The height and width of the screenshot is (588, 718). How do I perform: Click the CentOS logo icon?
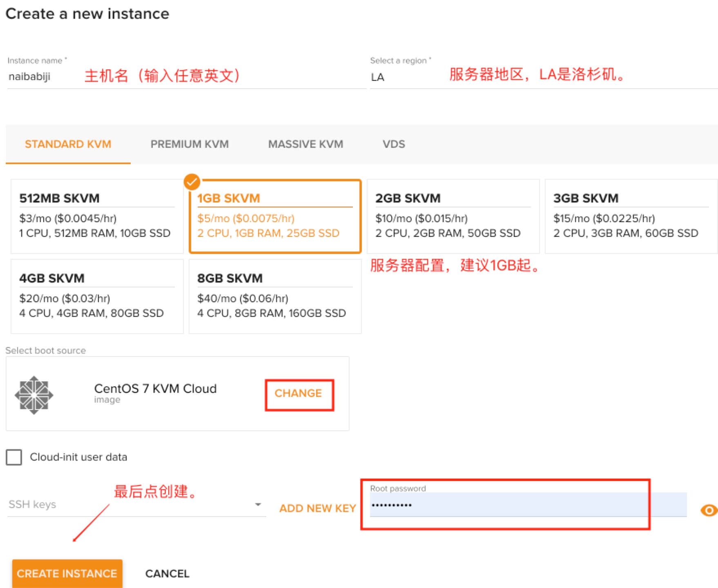point(34,395)
